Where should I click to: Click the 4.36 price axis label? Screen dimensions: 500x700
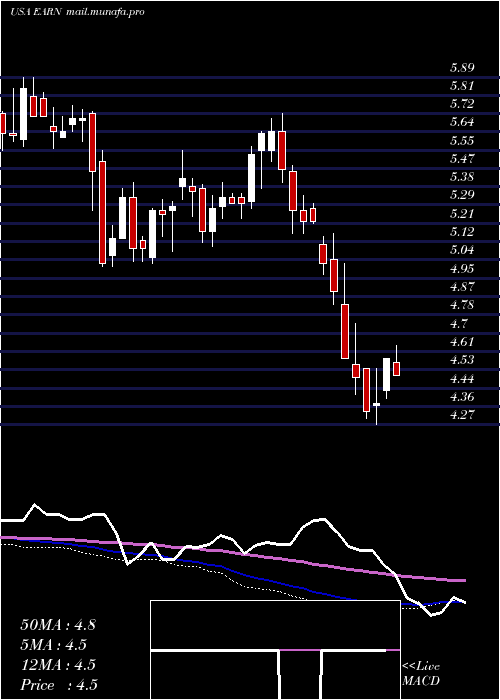tap(462, 397)
